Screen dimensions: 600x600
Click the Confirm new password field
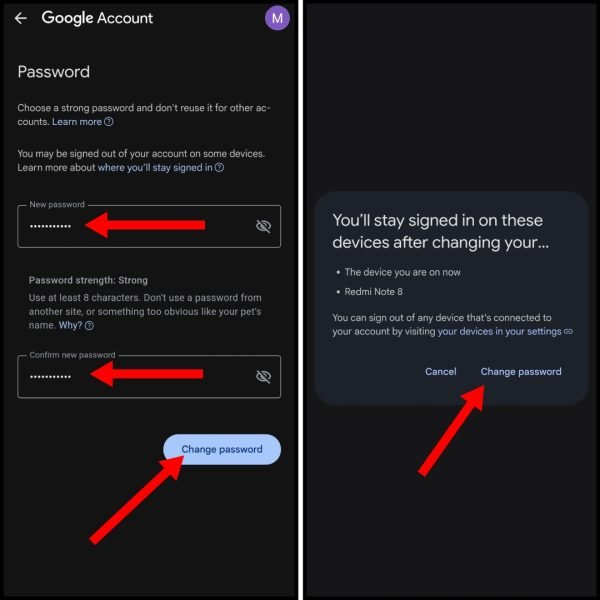point(149,377)
